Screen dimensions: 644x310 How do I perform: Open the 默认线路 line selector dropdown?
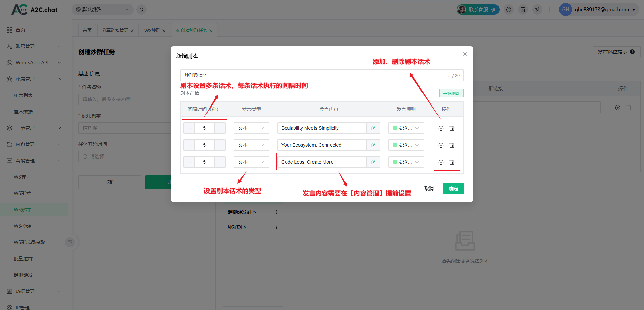102,10
